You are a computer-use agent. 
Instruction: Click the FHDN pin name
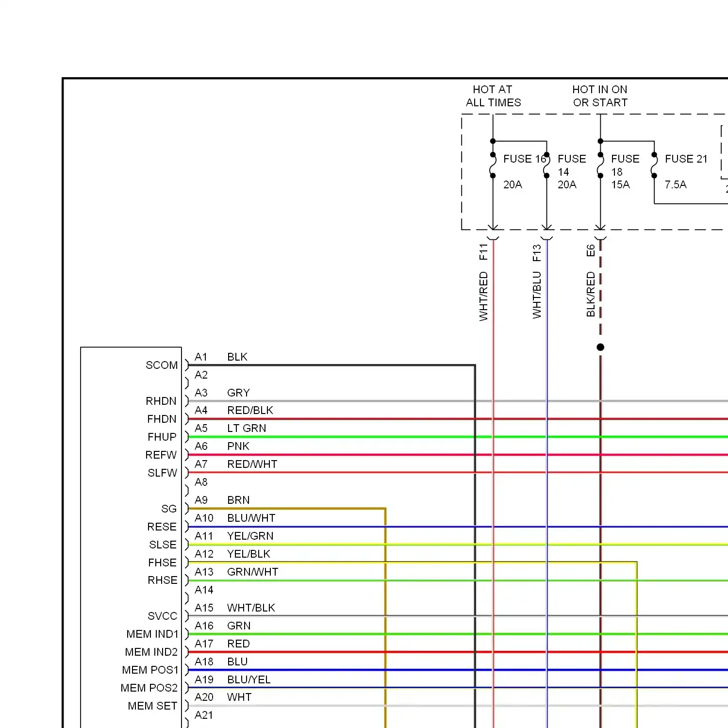[x=162, y=419]
